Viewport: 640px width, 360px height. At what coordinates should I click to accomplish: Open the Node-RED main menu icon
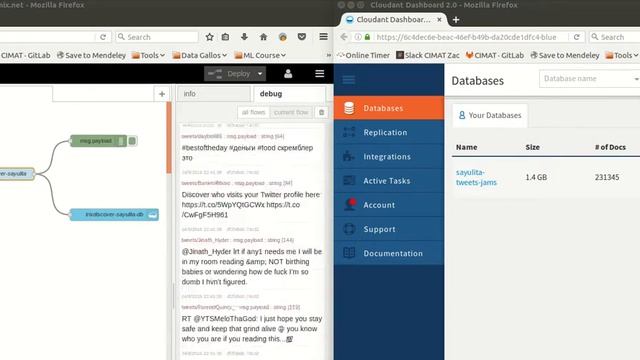[x=320, y=73]
